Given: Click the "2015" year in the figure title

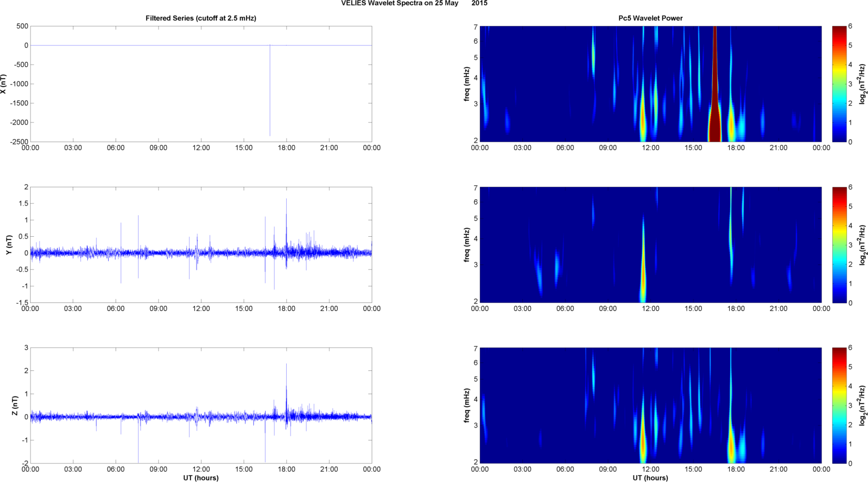Looking at the screenshot, I should [479, 3].
